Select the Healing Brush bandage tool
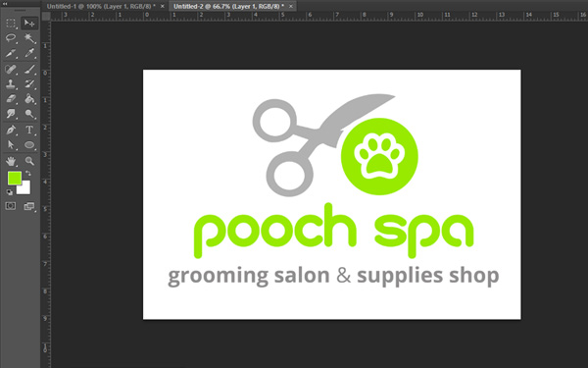The width and height of the screenshot is (588, 368). pyautogui.click(x=11, y=70)
